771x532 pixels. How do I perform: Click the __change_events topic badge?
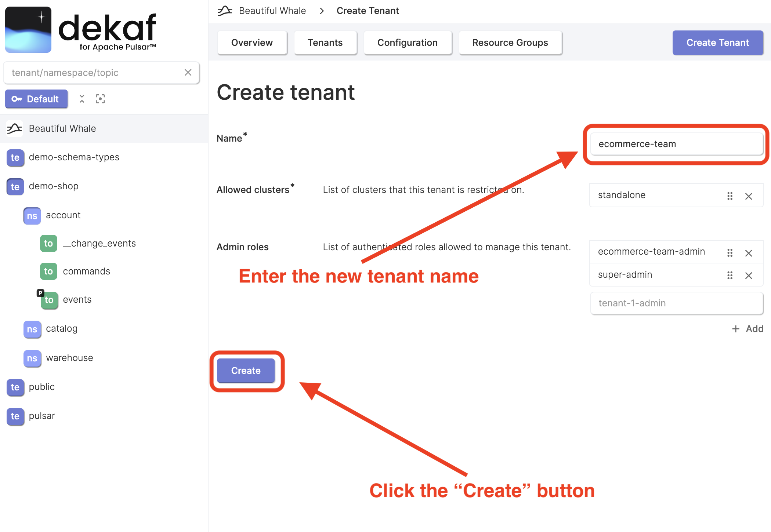[48, 244]
